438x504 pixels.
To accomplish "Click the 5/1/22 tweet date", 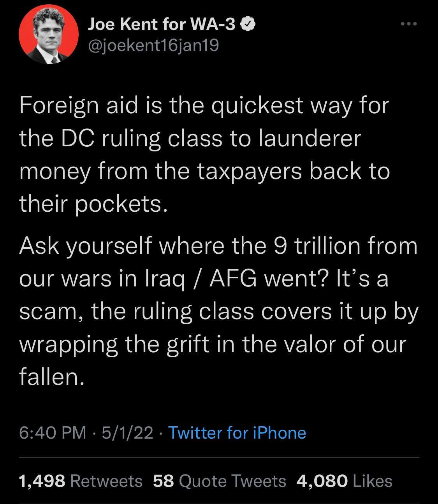I will click(127, 432).
